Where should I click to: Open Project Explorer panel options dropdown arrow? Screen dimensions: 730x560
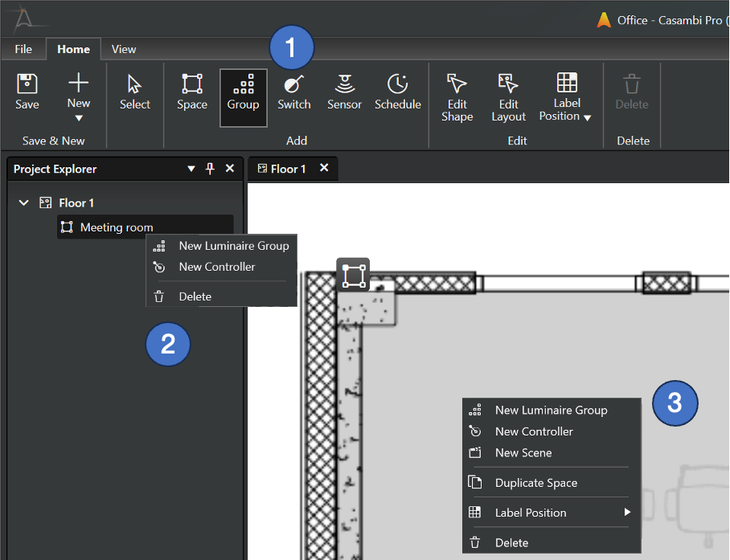click(x=191, y=169)
